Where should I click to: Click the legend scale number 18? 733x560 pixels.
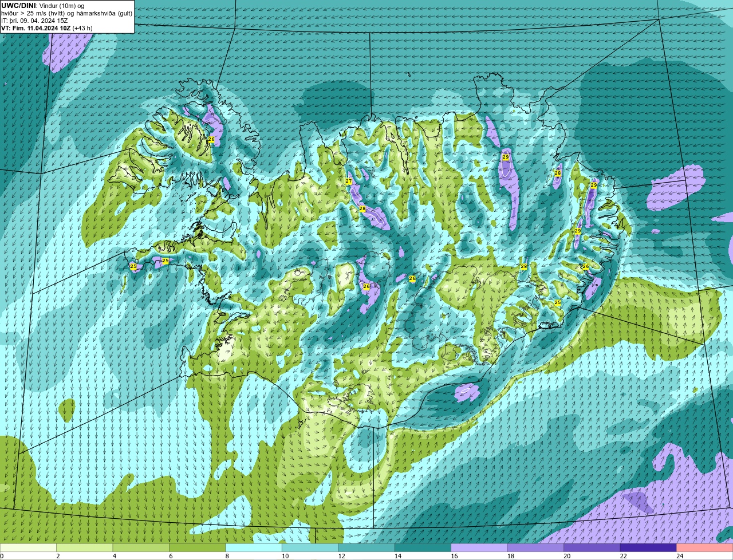[x=510, y=556]
